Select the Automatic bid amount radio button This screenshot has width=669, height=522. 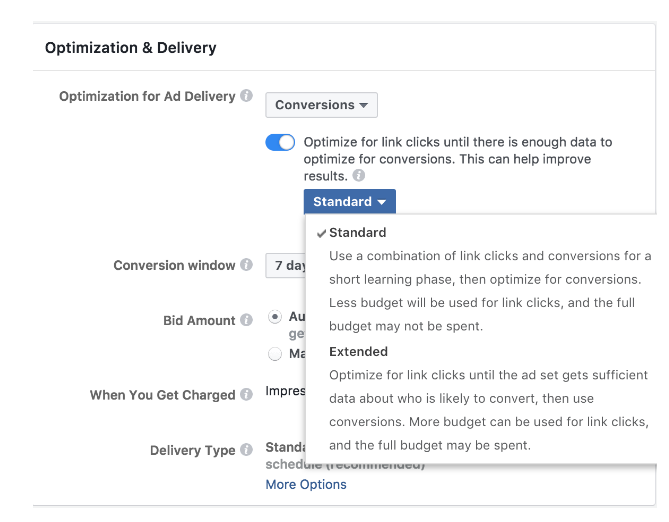[x=275, y=317]
